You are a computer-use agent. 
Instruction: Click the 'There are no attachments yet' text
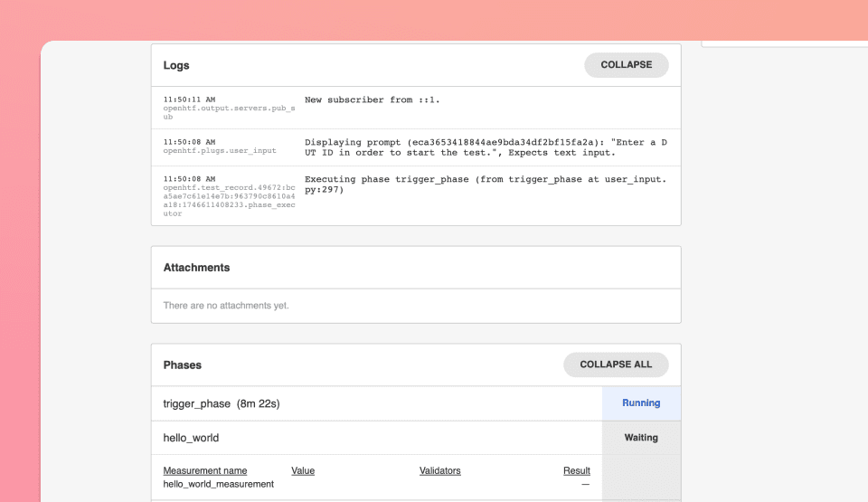(x=226, y=306)
